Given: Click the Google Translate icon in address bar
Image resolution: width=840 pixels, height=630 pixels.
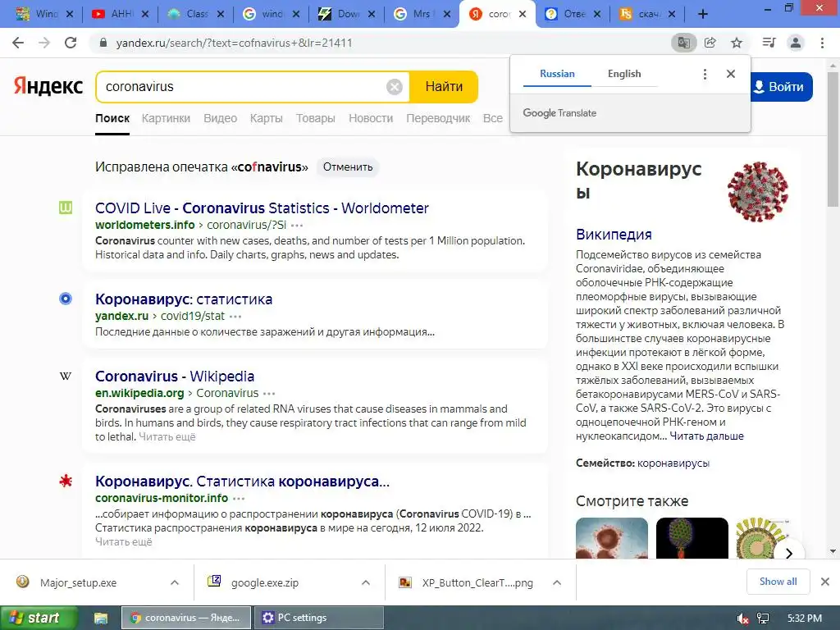Looking at the screenshot, I should (x=683, y=43).
